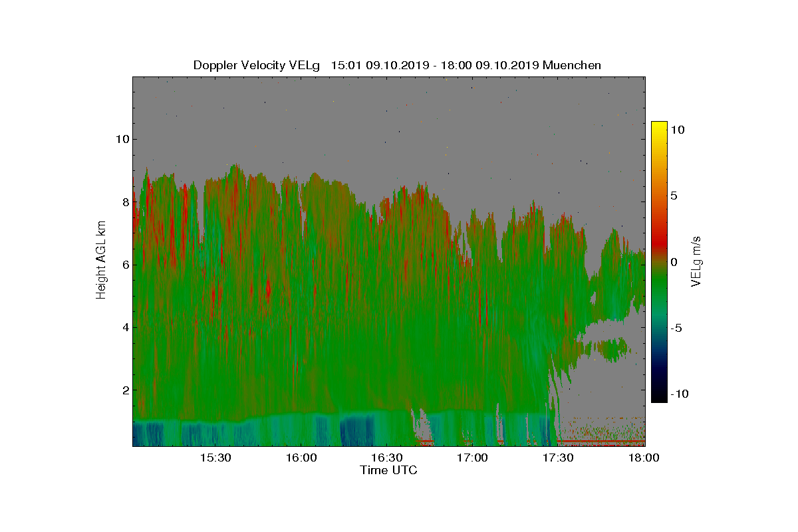Click the 17:00 time tick label
Screen dimensions: 798x532
pos(473,458)
